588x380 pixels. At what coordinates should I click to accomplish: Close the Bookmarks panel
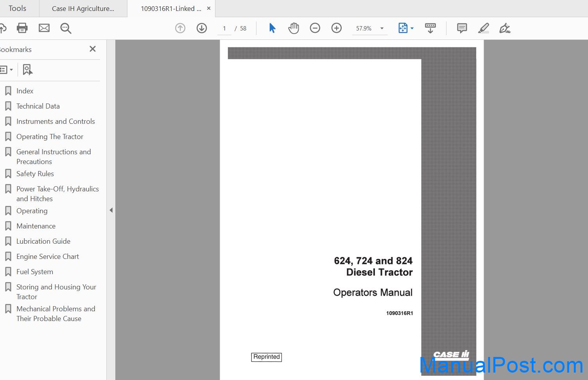[x=93, y=49]
